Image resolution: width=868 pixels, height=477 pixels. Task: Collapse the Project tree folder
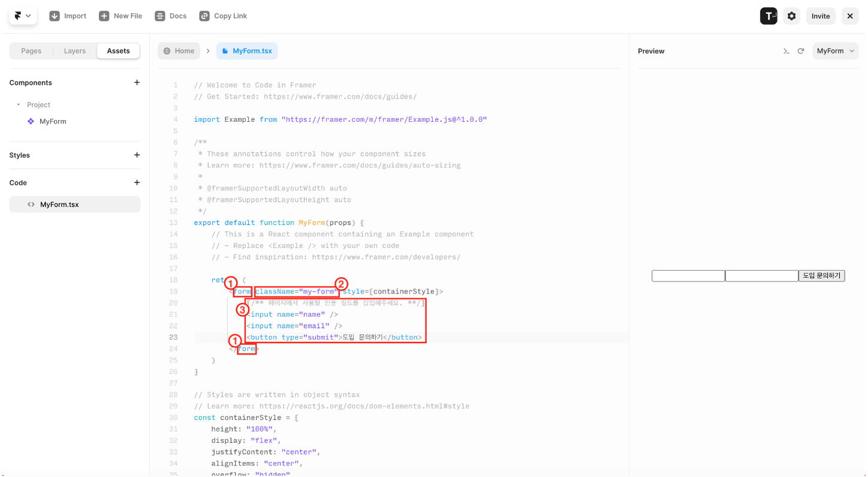19,105
